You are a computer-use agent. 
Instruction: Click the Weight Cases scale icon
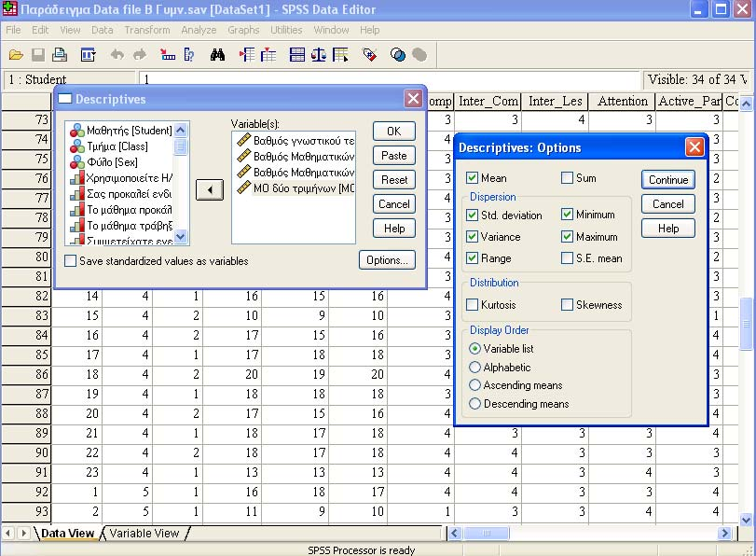click(x=318, y=55)
